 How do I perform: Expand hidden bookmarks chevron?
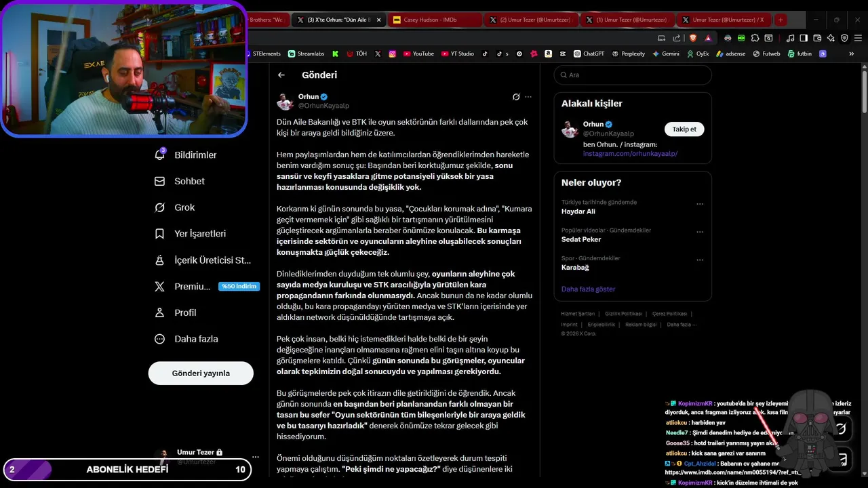coord(852,54)
